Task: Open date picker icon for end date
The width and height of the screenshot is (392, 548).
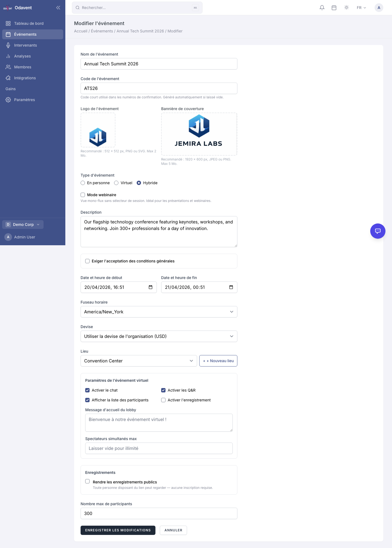Action: (231, 287)
